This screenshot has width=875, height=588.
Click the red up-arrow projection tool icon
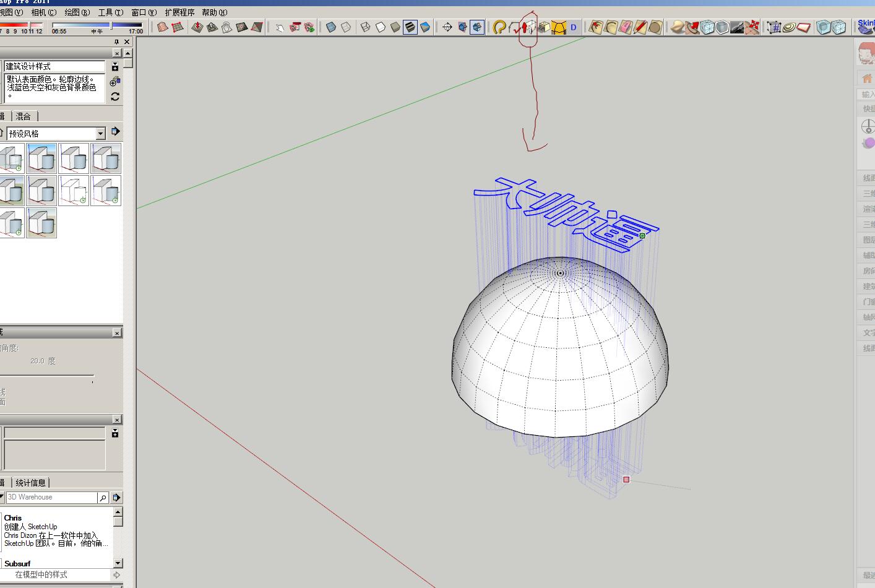528,27
